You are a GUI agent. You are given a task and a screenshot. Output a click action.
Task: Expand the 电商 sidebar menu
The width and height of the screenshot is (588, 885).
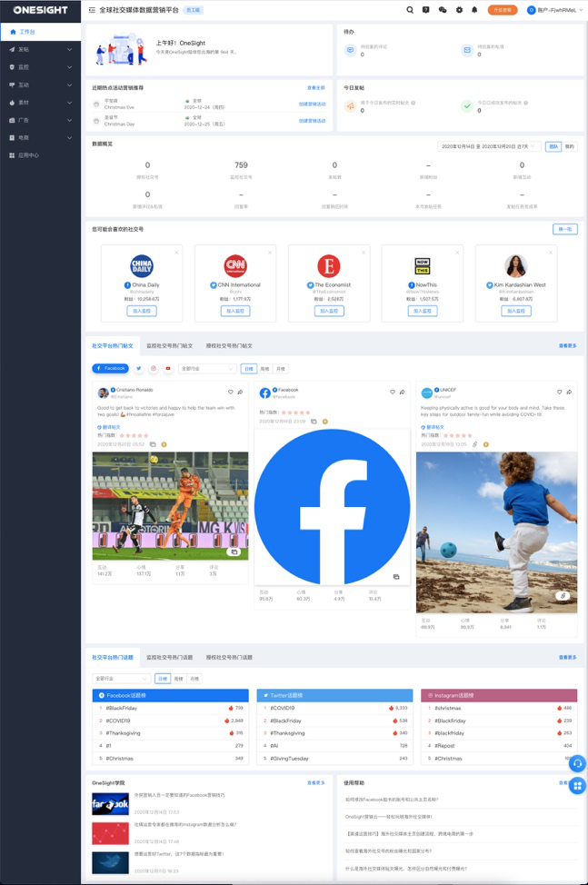(x=40, y=138)
